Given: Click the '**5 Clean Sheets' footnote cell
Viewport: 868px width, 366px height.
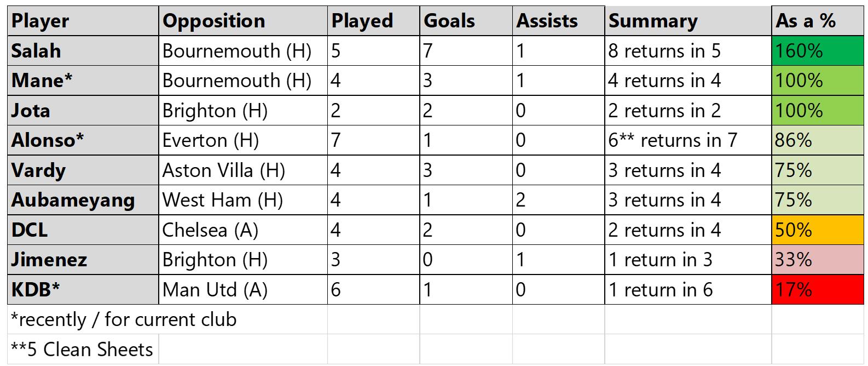Looking at the screenshot, I should coord(83,350).
